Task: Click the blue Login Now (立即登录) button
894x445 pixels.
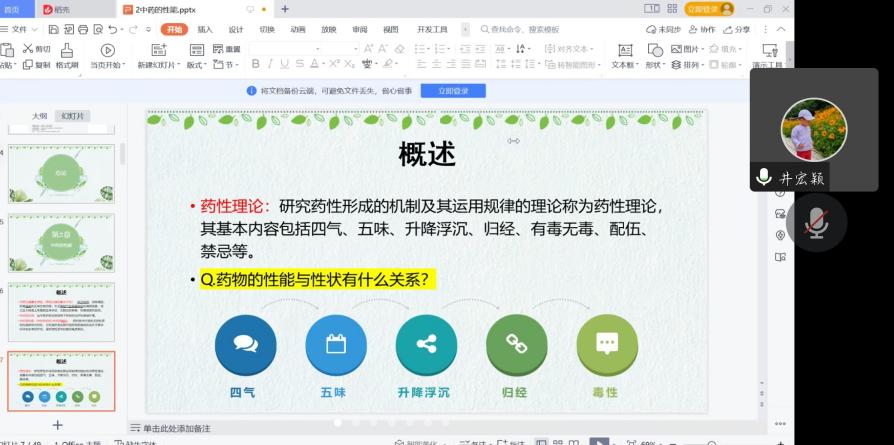Action: point(453,91)
